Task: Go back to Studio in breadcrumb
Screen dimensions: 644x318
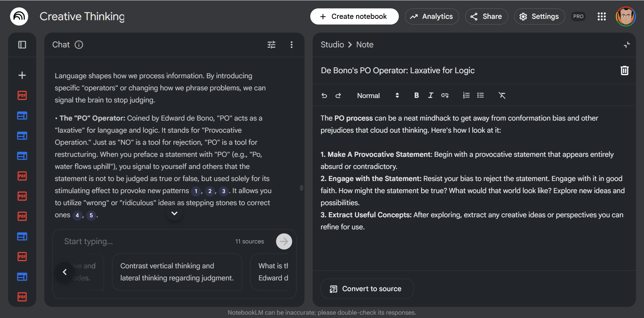Action: point(332,45)
